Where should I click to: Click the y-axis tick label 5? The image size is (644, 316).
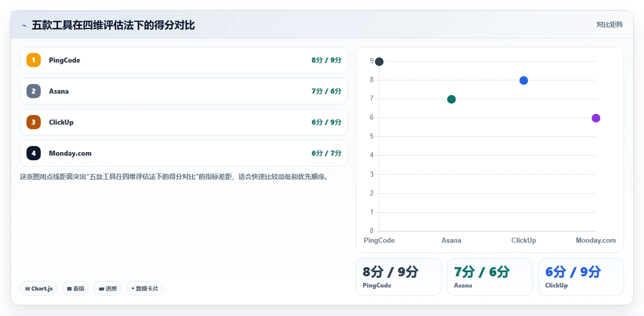coord(372,136)
